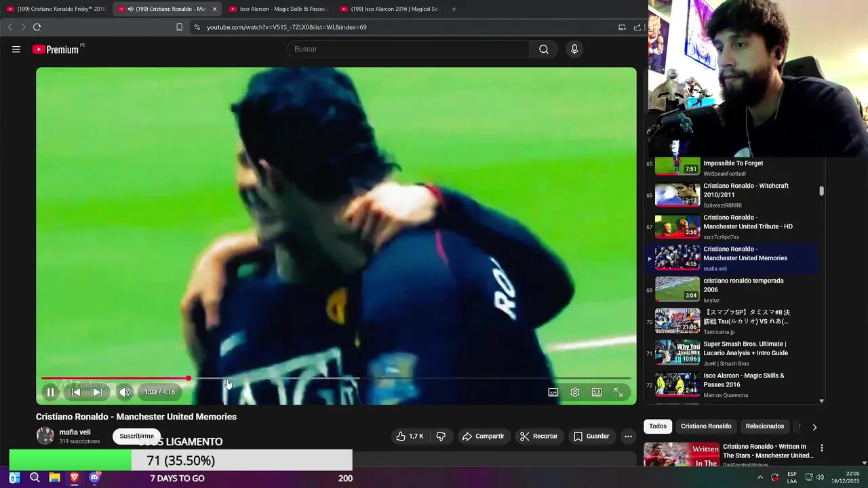Image resolution: width=868 pixels, height=488 pixels.
Task: Open more actions ellipsis under video
Action: click(x=629, y=436)
